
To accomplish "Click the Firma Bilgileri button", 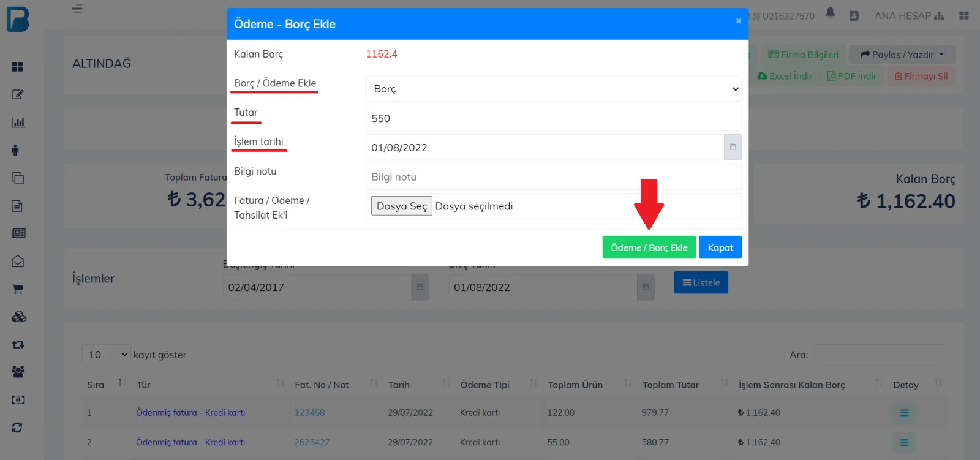I will (x=803, y=55).
